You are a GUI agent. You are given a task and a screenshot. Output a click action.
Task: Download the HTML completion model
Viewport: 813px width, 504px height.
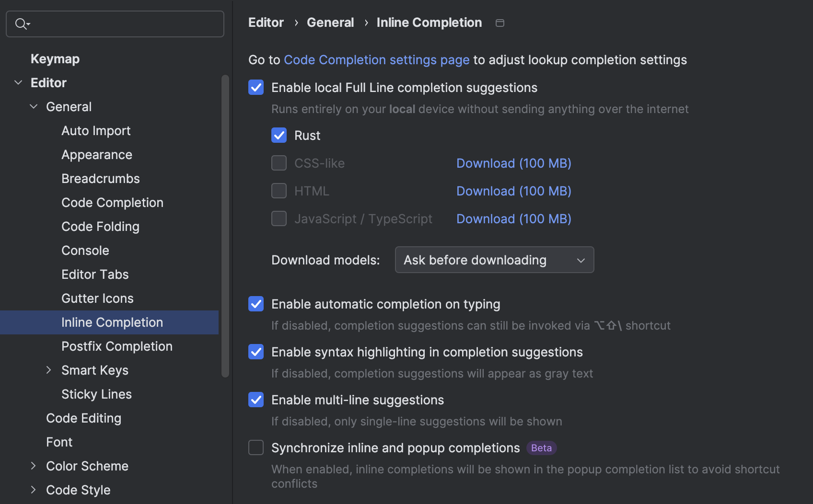tap(513, 191)
